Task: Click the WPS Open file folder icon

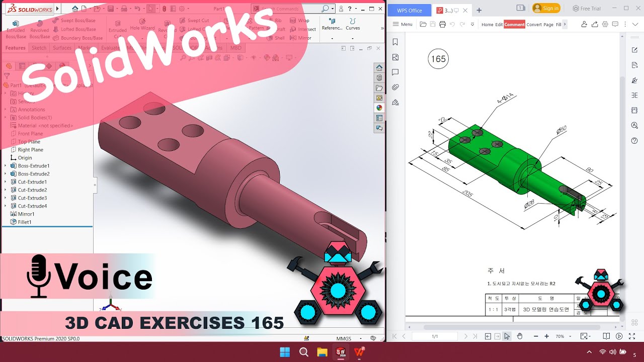Action: click(x=423, y=24)
